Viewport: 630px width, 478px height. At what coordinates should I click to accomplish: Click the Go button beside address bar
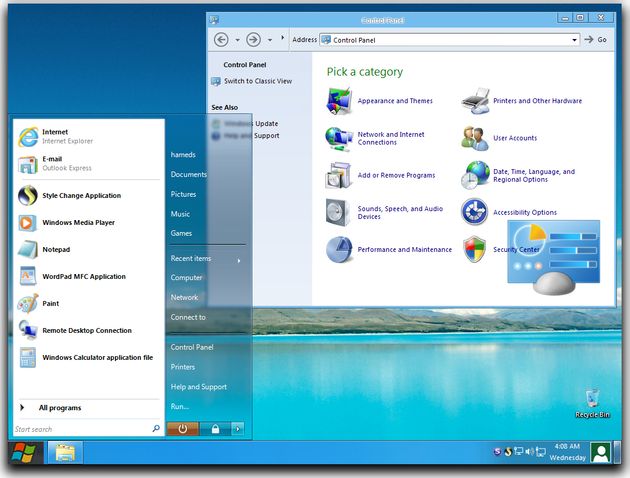coord(595,39)
